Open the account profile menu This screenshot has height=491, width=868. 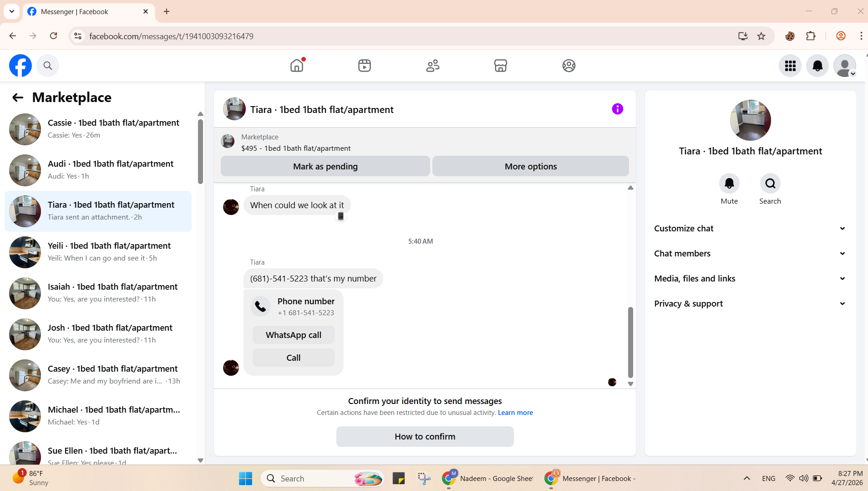(845, 66)
